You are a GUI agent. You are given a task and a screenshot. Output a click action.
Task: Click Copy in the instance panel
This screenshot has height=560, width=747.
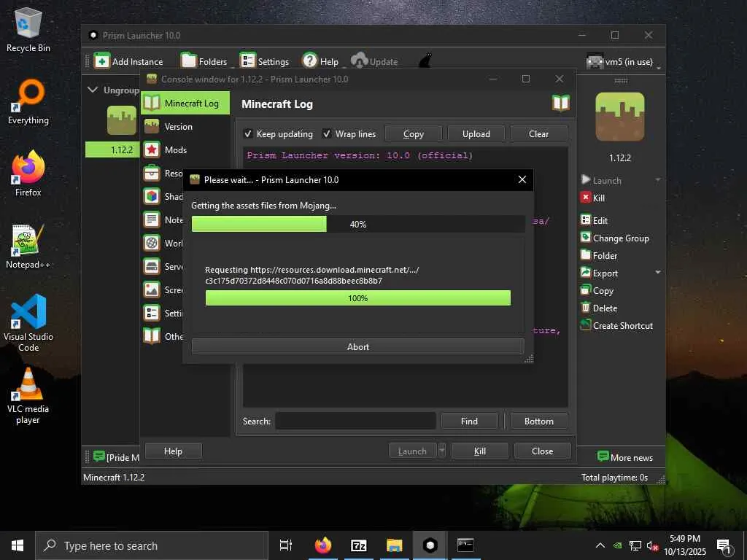click(x=597, y=291)
